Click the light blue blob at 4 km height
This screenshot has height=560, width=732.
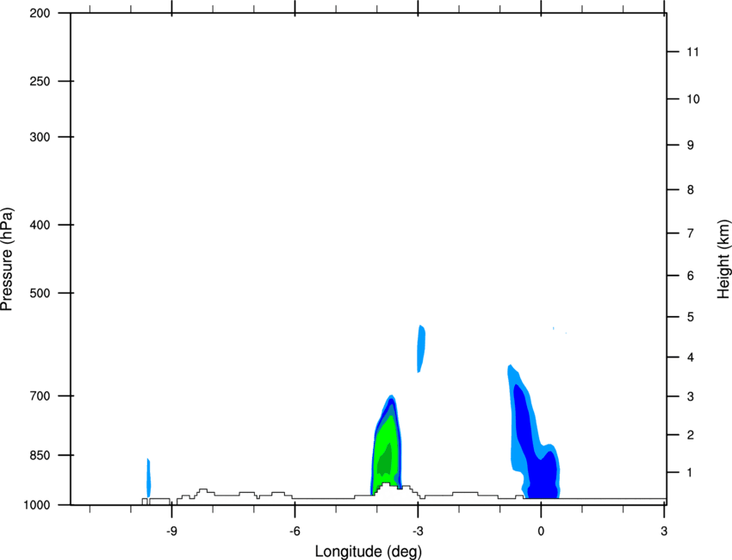click(x=421, y=349)
